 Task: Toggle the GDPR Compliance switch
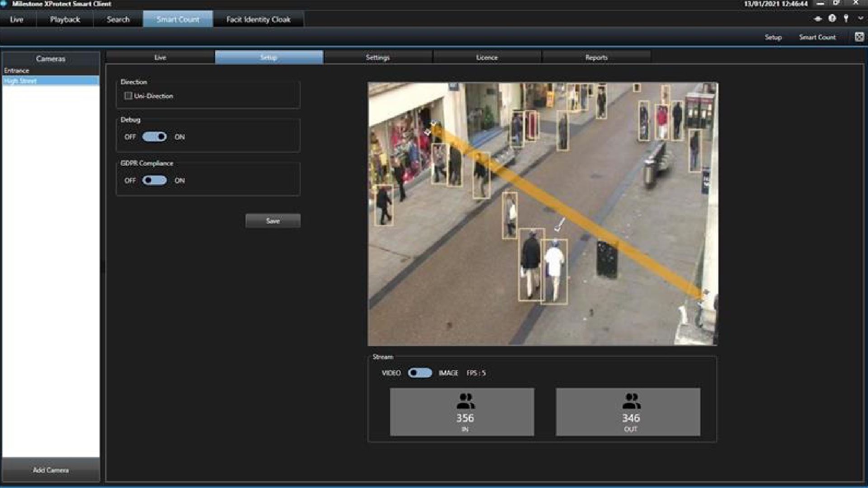155,180
